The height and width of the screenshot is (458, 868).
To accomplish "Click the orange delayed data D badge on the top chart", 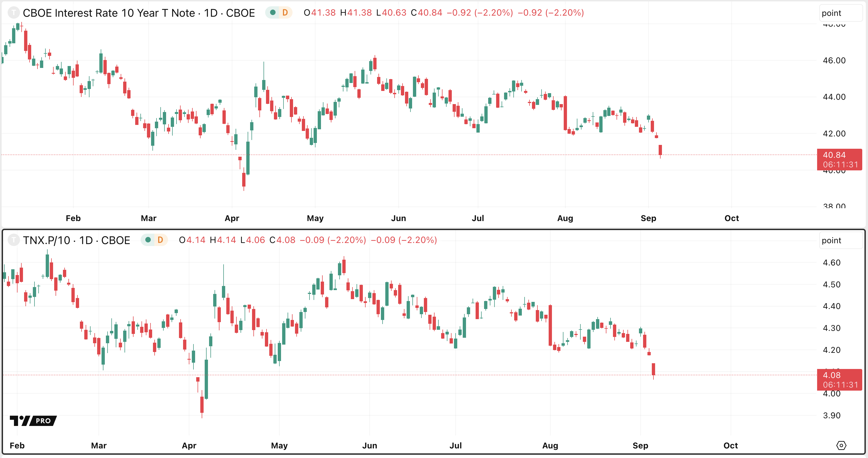I will [x=285, y=13].
